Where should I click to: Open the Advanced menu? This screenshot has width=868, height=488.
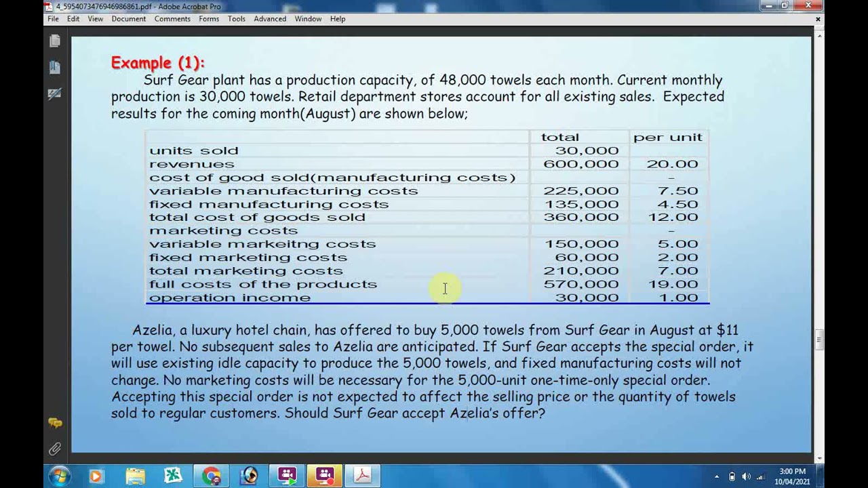coord(270,19)
